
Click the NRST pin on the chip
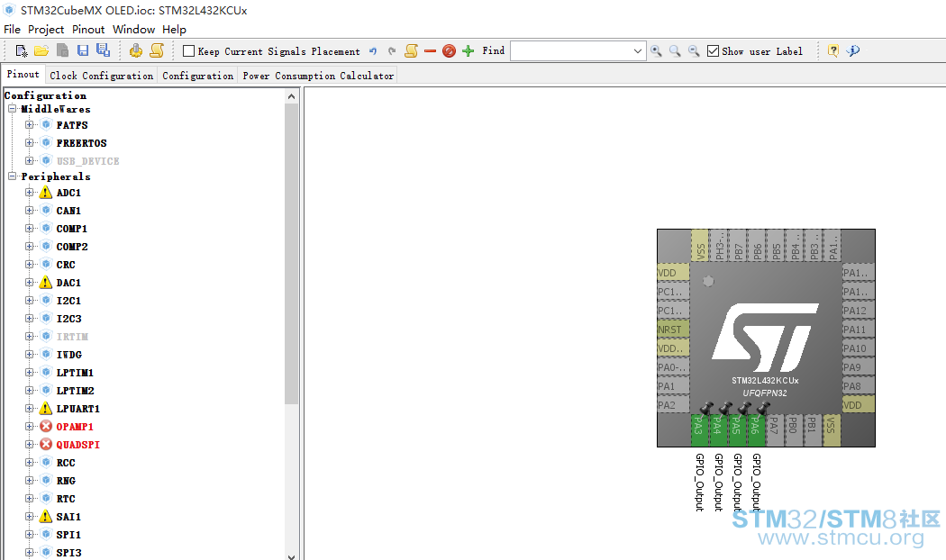click(673, 330)
